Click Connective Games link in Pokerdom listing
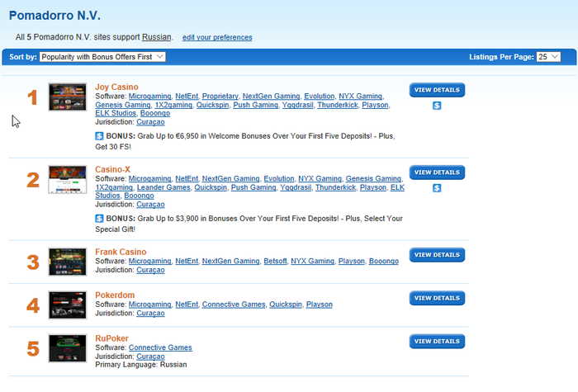 tap(234, 305)
